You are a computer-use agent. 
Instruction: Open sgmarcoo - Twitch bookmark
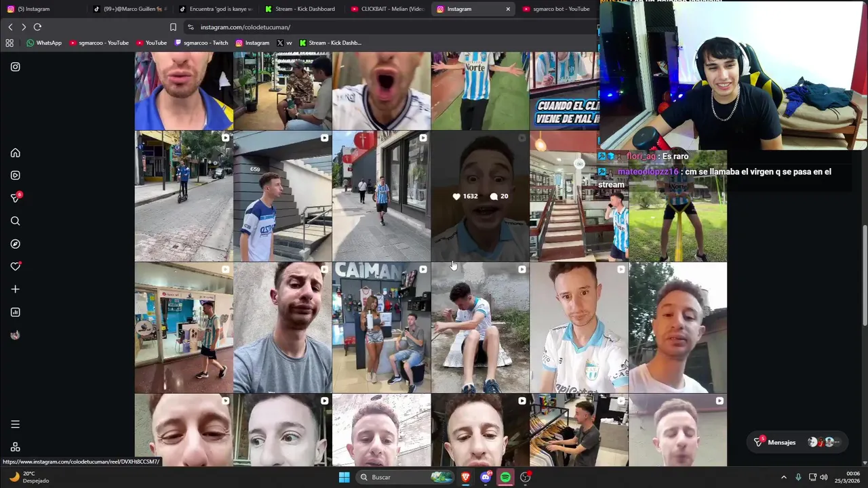coord(201,43)
